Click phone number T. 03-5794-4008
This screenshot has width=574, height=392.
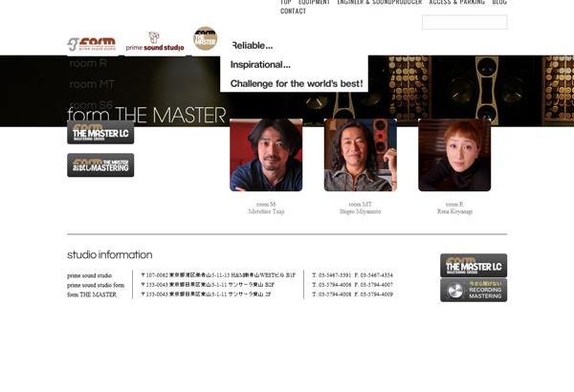[331, 294]
